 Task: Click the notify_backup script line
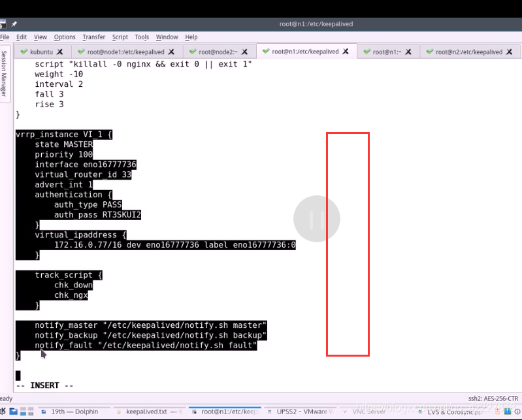point(151,335)
